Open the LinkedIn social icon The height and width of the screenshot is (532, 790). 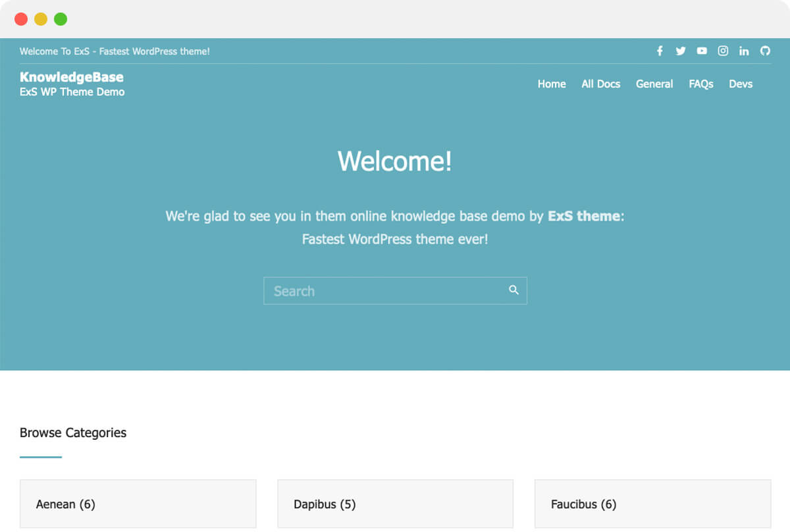coord(744,51)
